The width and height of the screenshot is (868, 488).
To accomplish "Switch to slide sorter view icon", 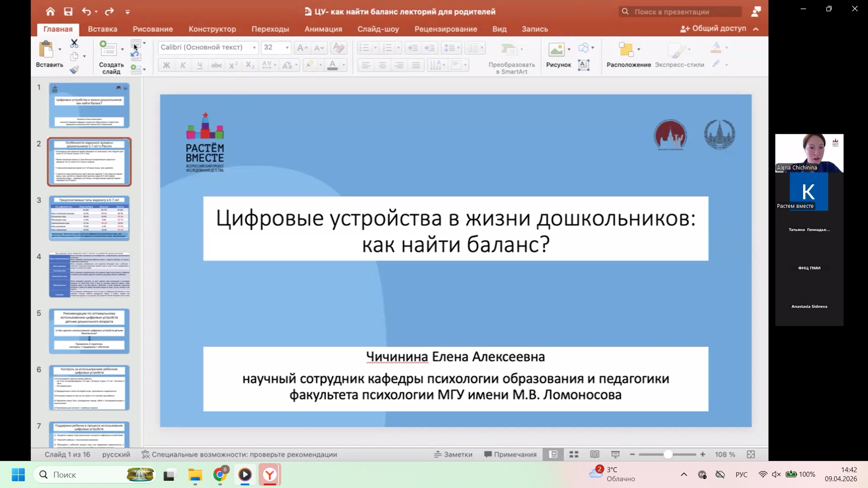I will point(574,455).
